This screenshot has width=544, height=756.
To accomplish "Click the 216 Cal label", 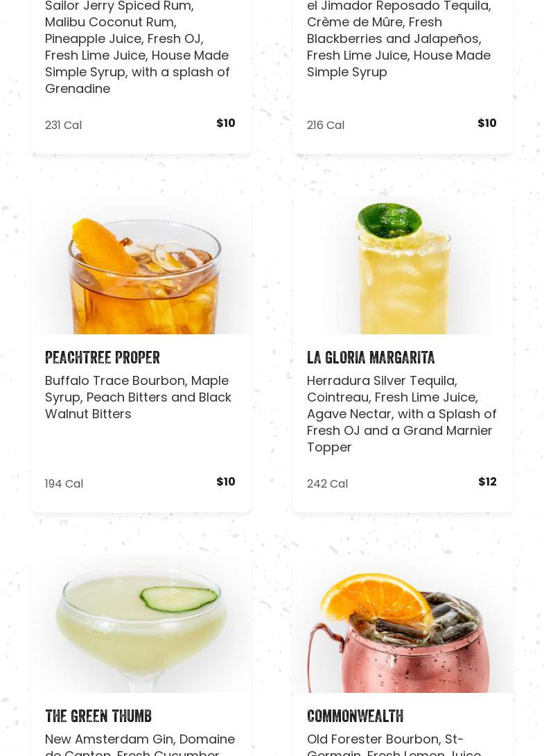I will 326,125.
